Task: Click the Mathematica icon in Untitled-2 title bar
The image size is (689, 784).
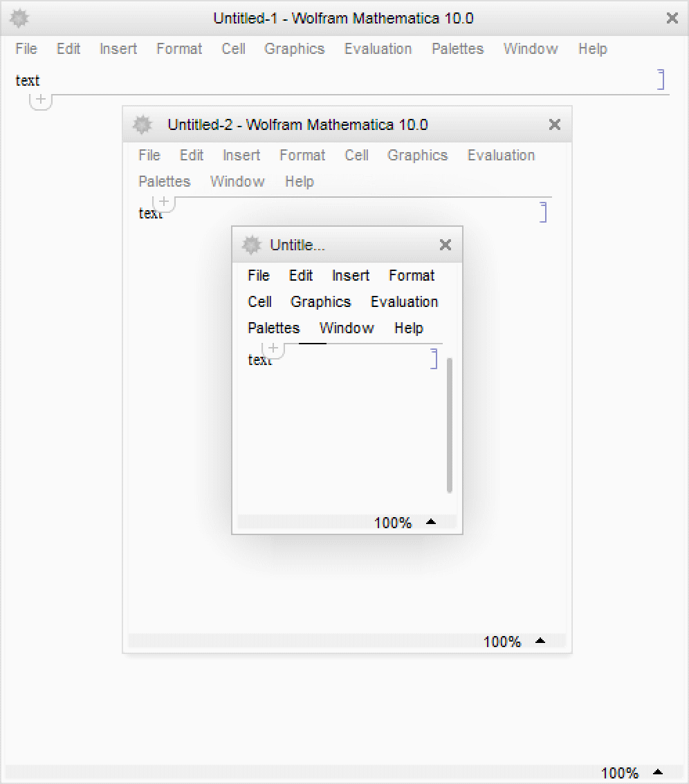Action: [x=143, y=124]
